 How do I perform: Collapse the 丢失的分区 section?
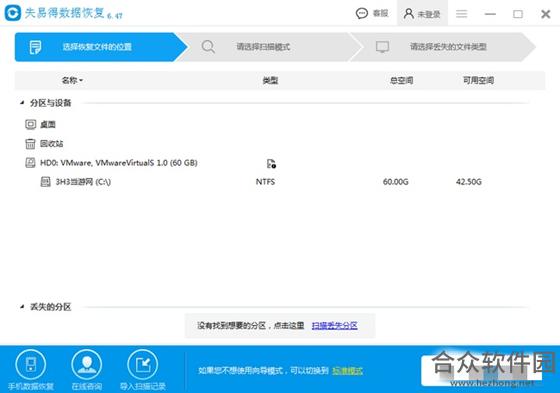click(22, 307)
